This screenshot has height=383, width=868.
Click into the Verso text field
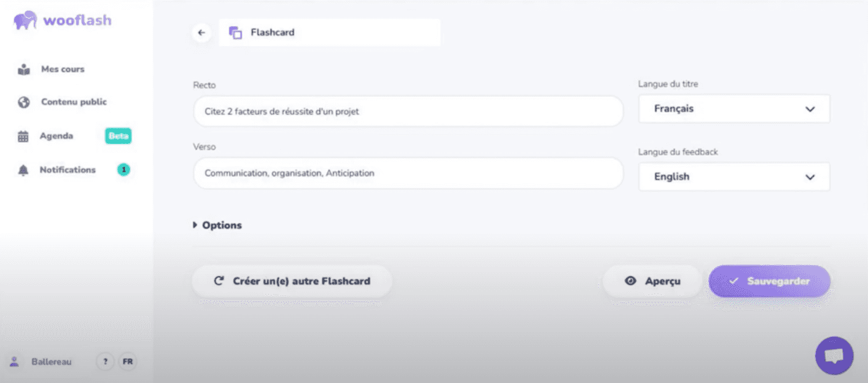click(x=408, y=173)
